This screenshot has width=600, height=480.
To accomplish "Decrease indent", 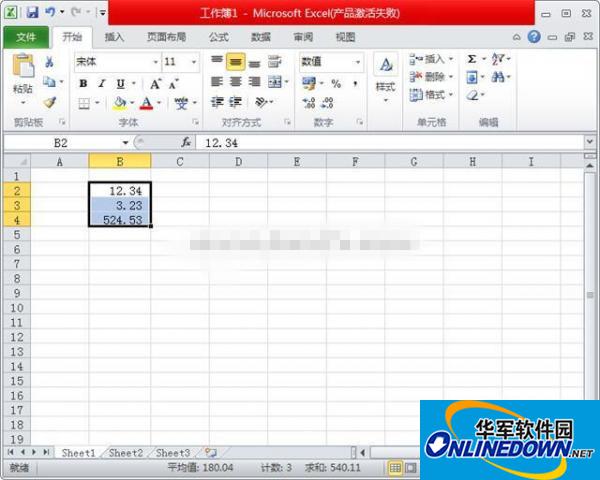I will pos(217,102).
